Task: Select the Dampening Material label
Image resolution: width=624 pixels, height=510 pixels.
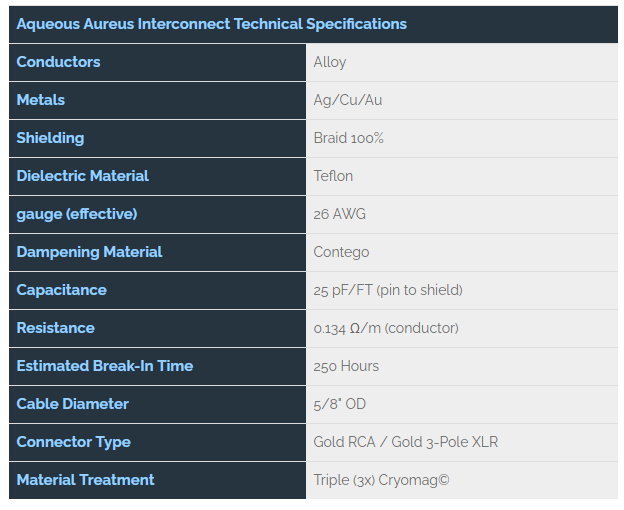Action: pos(89,252)
